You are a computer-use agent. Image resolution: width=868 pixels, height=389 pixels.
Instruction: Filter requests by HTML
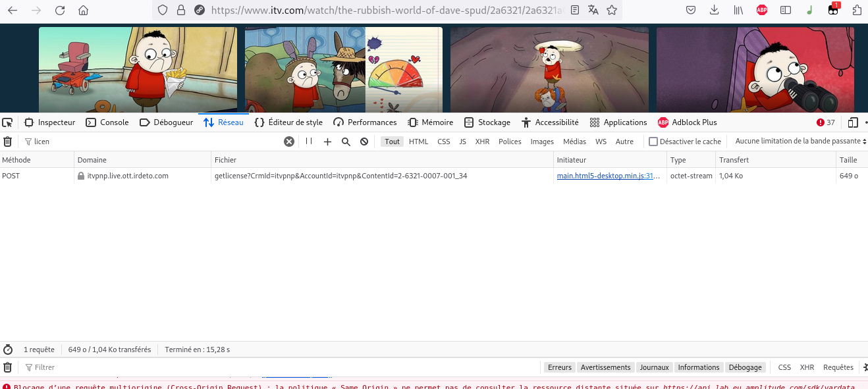418,142
